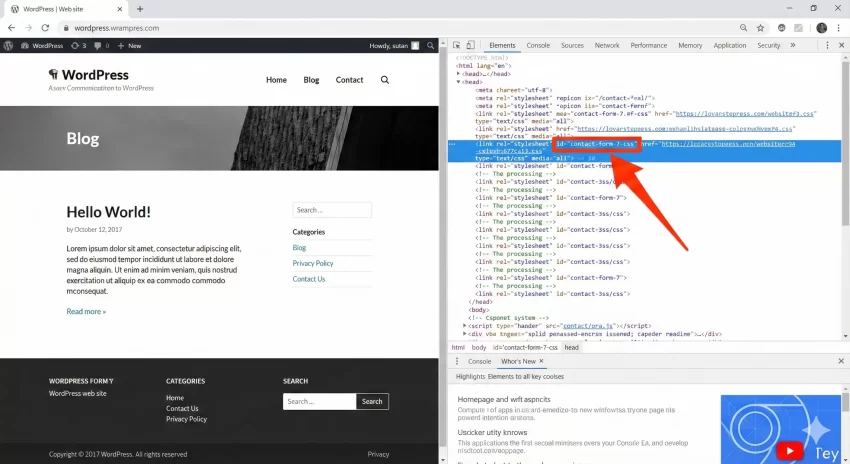Click the New button in admin bar
This screenshot has height=464, width=850.
129,46
